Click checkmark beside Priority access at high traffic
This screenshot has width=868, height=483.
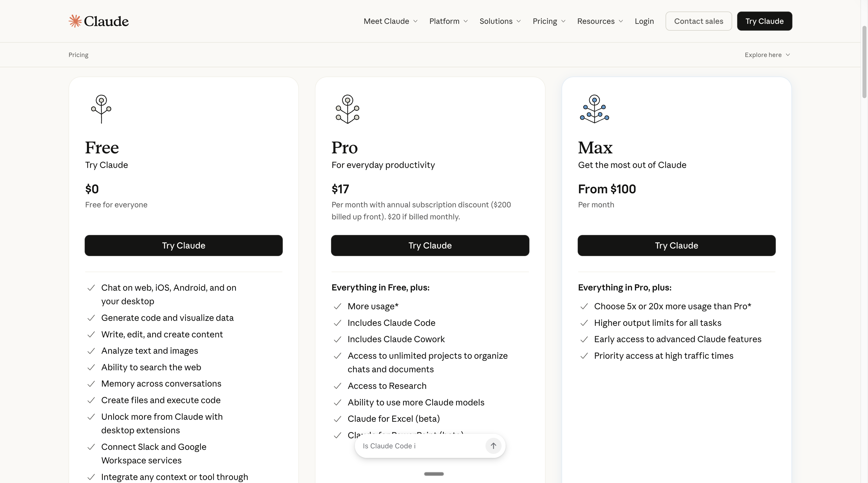coord(584,356)
